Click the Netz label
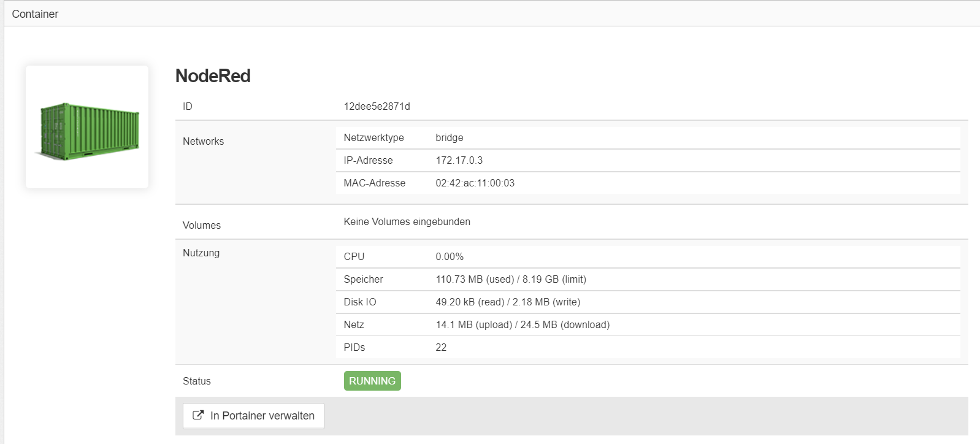 coord(353,325)
